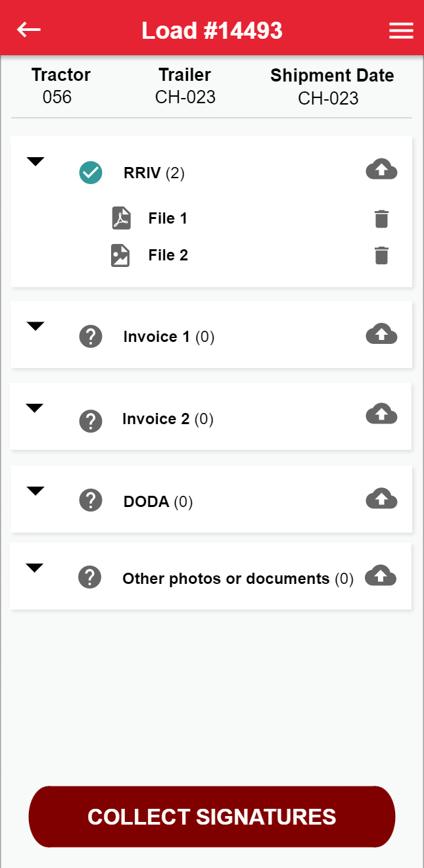
Task: Expand the DODA section
Action: [x=35, y=491]
